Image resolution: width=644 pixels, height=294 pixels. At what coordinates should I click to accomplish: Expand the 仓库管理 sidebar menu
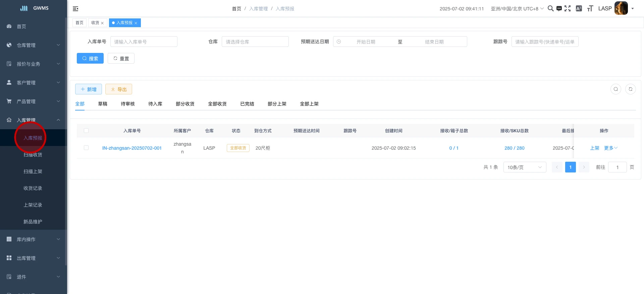tap(33, 45)
